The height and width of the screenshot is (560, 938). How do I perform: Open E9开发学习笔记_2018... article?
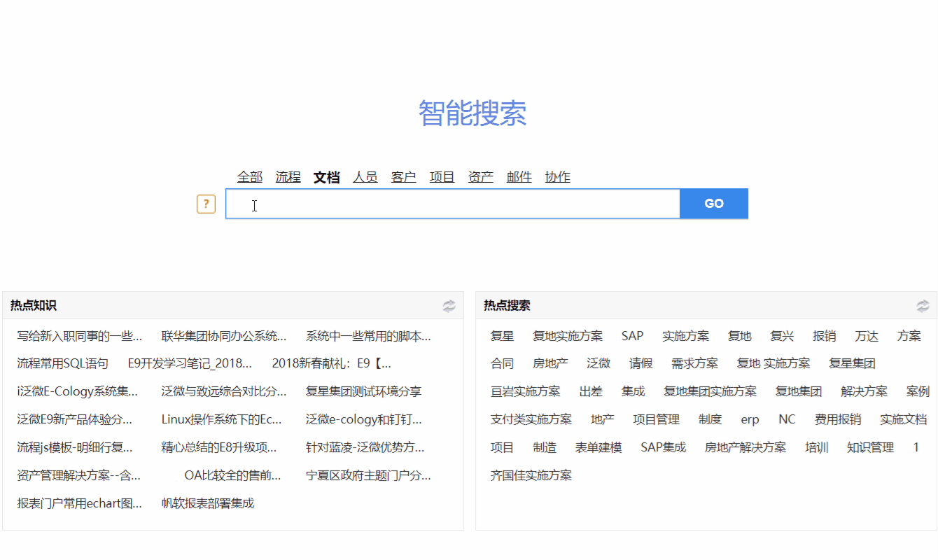point(190,364)
